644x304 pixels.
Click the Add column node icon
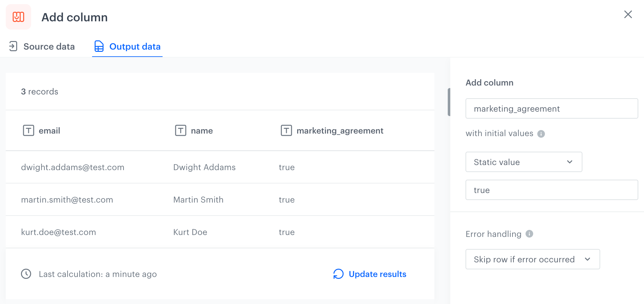pos(18,17)
